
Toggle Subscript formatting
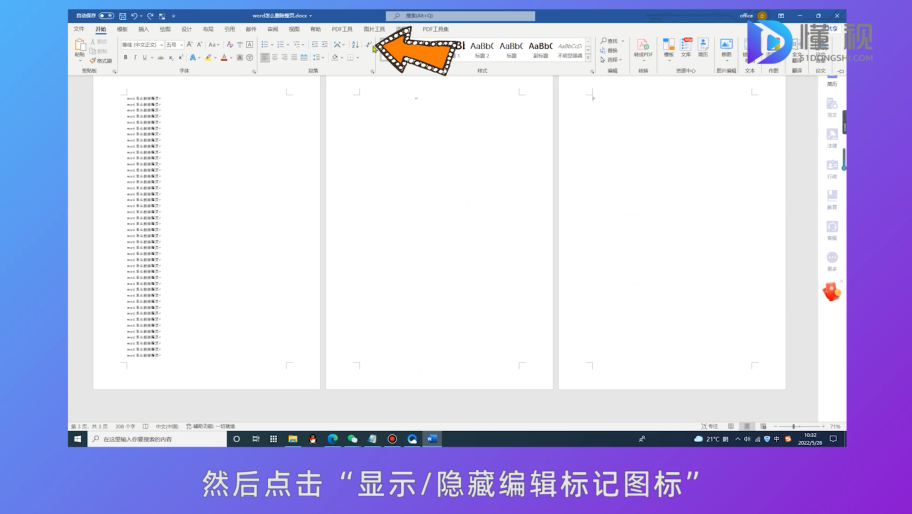tap(171, 58)
